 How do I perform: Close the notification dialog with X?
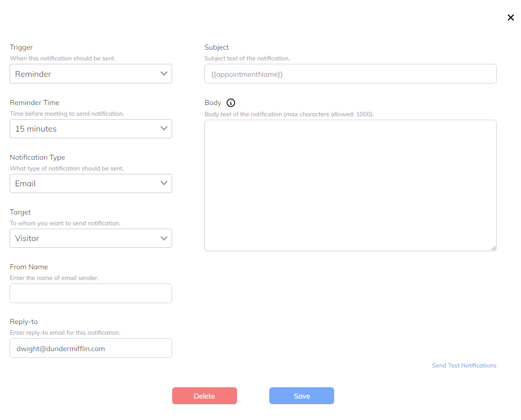[x=511, y=17]
